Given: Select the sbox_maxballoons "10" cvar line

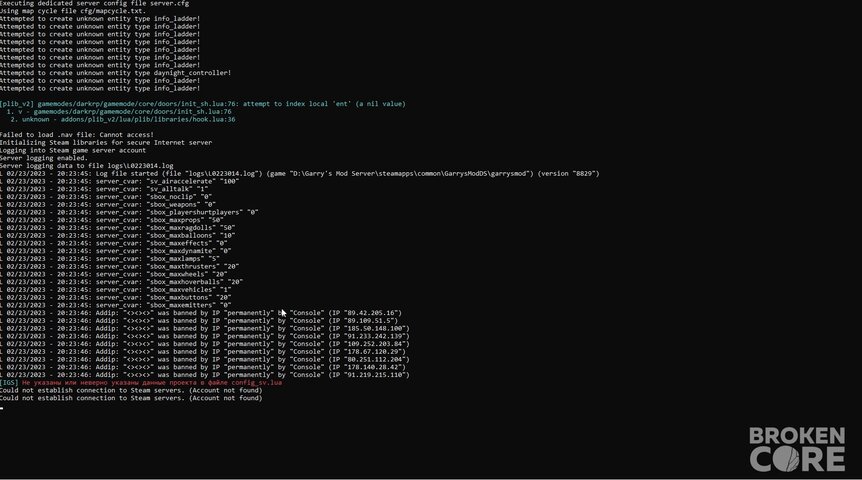Looking at the screenshot, I should coord(118,235).
